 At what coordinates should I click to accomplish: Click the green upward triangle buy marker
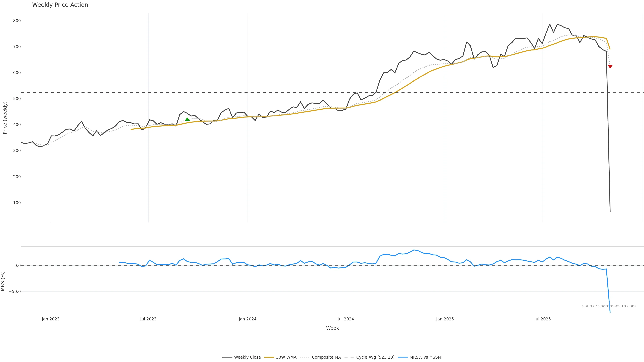coord(187,119)
